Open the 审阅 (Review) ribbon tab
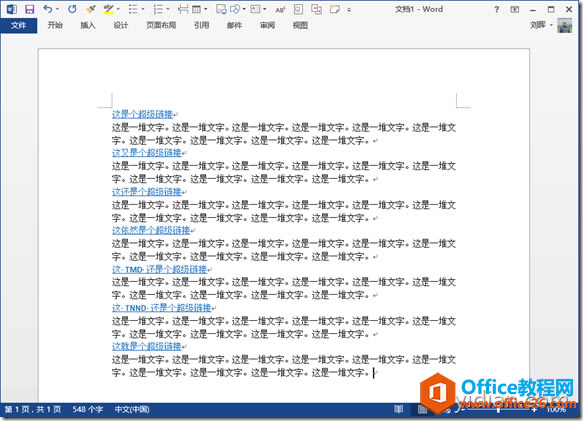The height and width of the screenshot is (421, 583). (267, 25)
